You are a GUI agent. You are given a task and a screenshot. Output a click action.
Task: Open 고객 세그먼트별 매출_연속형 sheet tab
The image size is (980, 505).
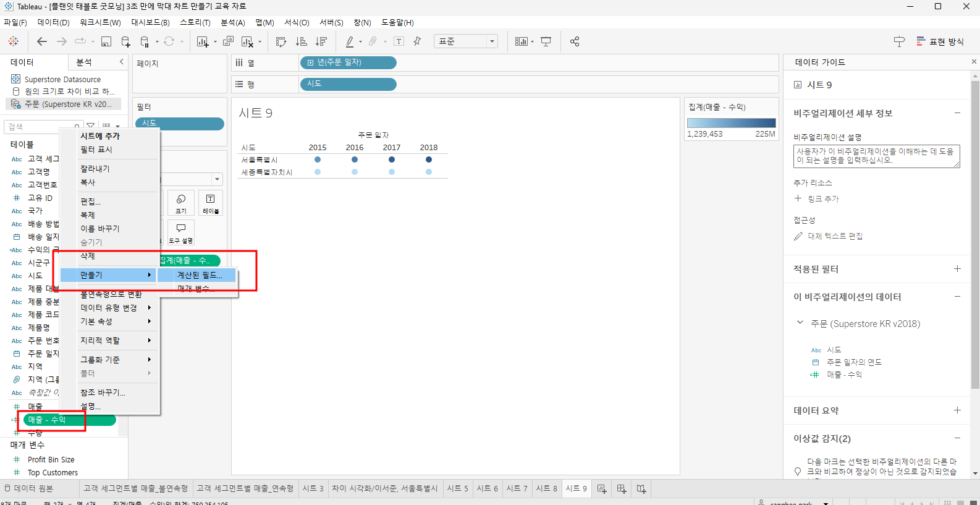[x=245, y=488]
